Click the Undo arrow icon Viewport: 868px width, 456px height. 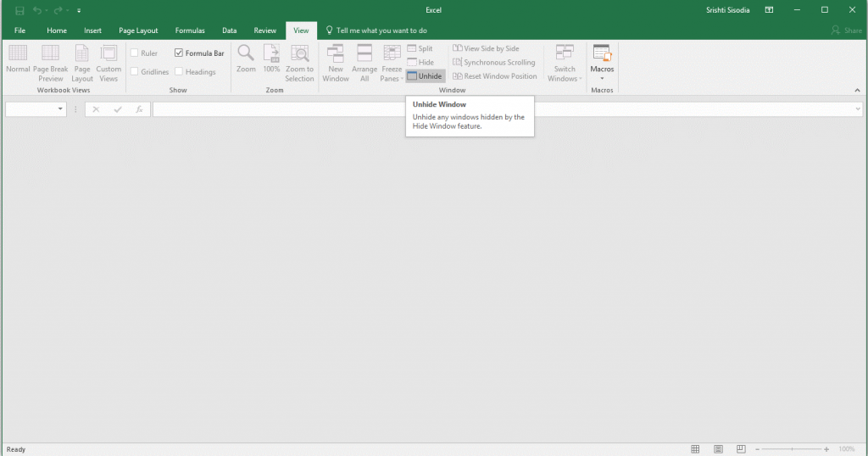point(37,10)
